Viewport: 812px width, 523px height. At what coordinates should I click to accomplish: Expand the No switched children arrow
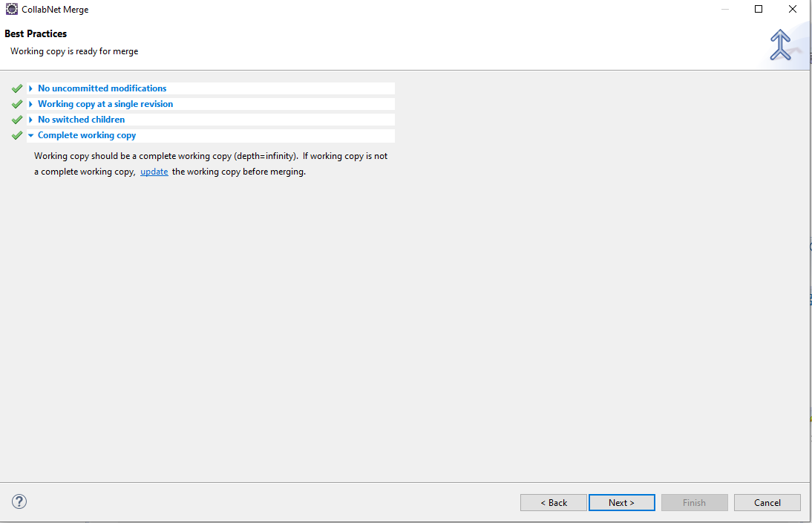click(x=30, y=120)
